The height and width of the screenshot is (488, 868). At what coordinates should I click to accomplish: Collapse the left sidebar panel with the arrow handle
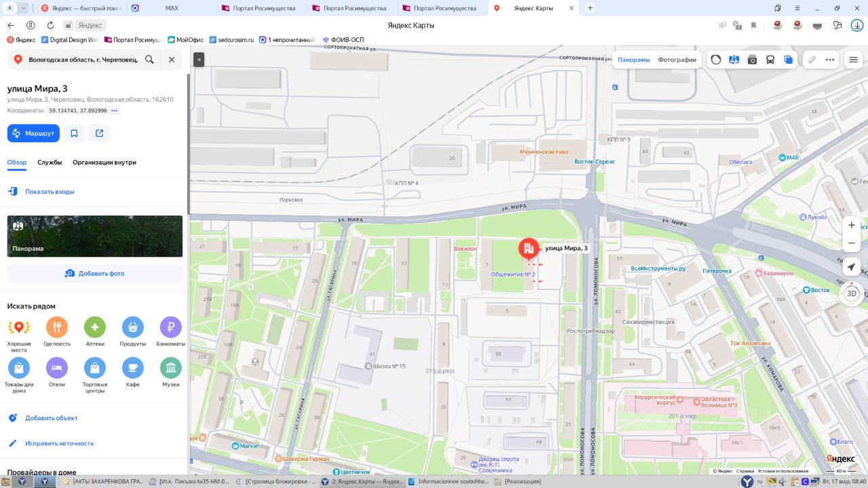[x=199, y=60]
